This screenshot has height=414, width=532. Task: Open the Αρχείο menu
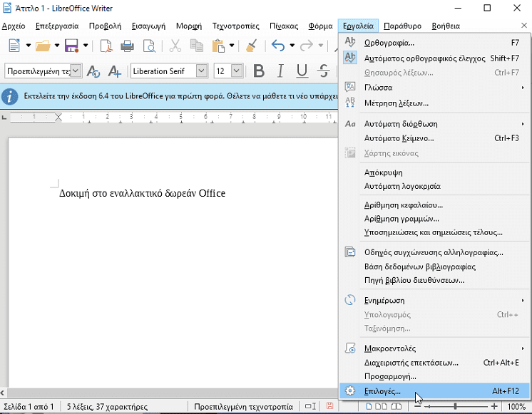(x=14, y=26)
